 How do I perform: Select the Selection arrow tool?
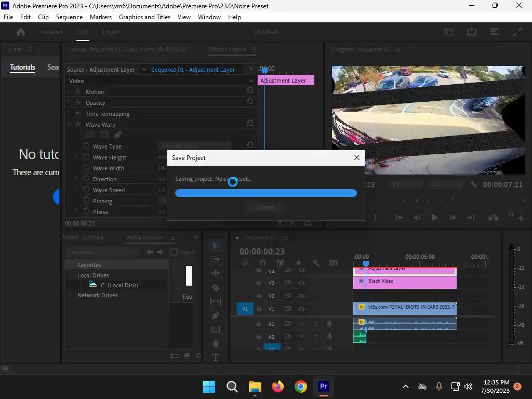click(216, 245)
